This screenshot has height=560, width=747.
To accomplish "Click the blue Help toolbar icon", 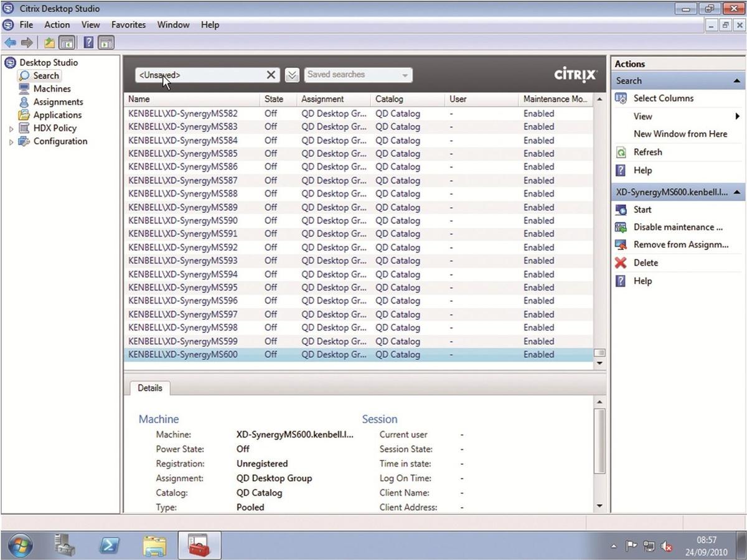I will tap(89, 43).
